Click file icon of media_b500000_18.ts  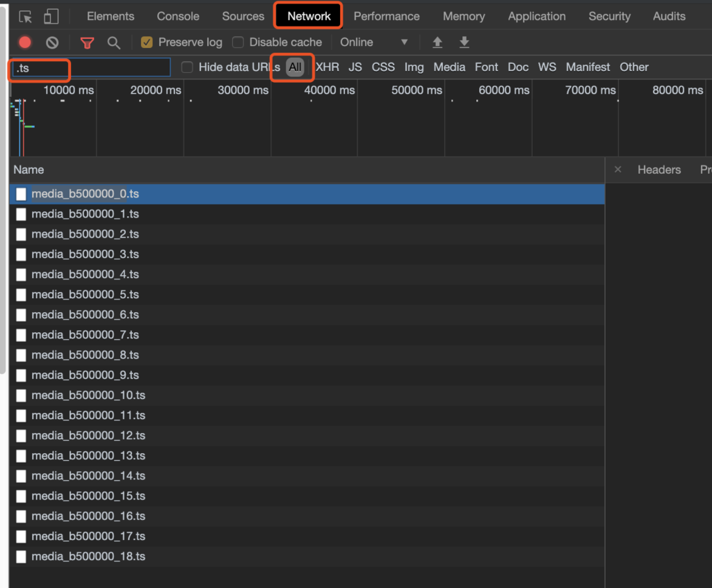21,556
